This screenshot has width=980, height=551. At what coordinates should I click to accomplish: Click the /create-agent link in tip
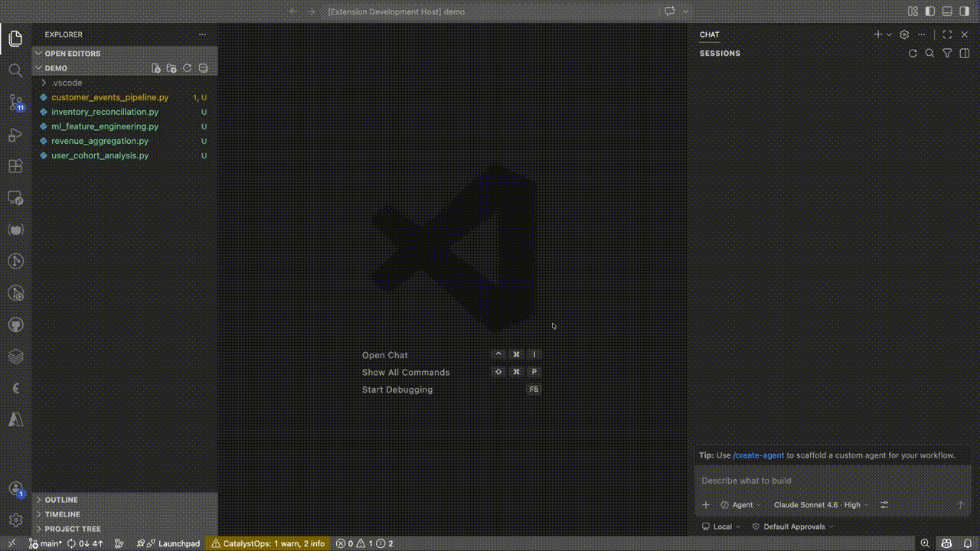tap(759, 455)
